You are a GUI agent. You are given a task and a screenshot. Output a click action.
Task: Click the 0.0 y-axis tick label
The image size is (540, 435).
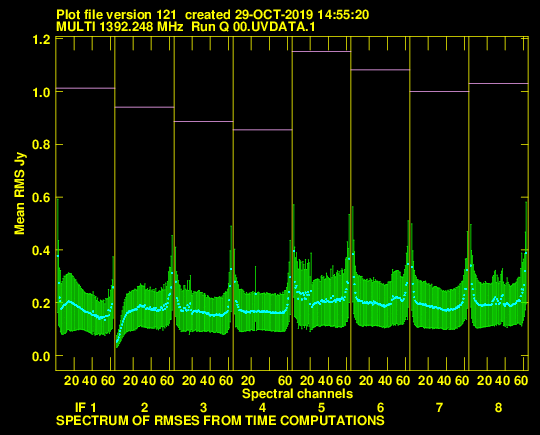click(x=41, y=356)
